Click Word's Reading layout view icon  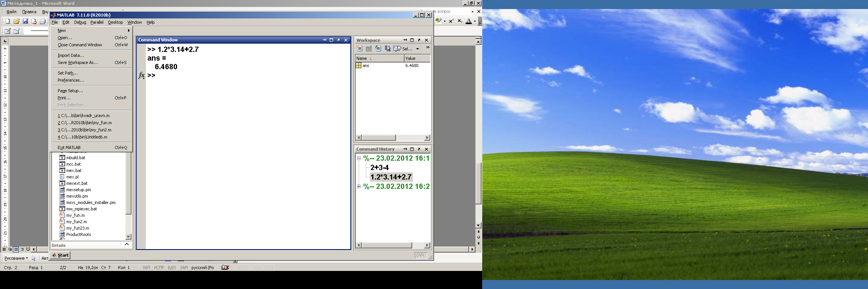coord(28,249)
